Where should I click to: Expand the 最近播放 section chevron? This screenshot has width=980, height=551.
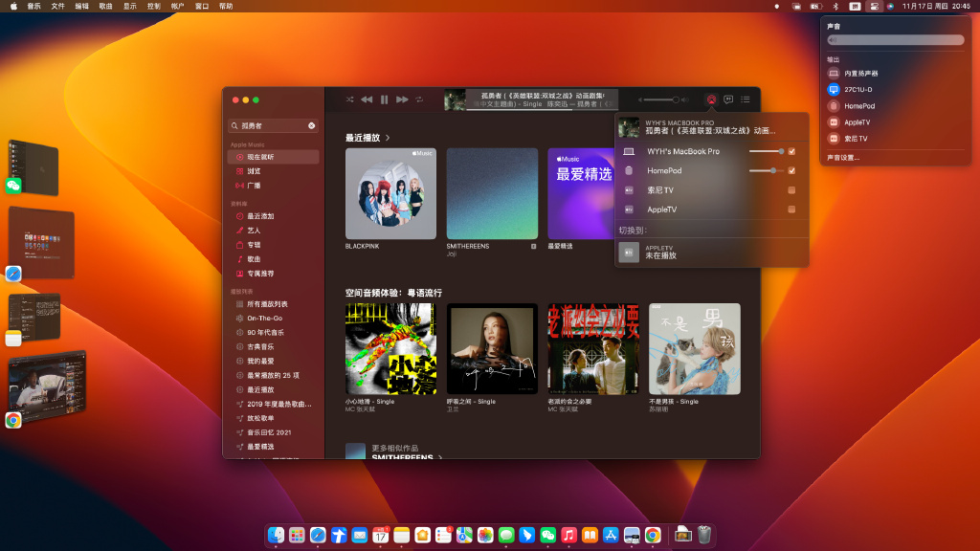(388, 138)
